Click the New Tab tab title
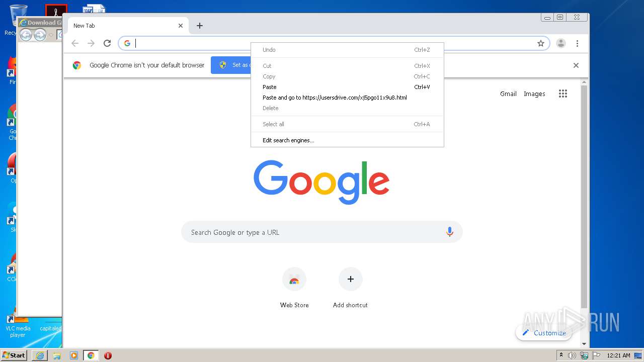 [84, 26]
